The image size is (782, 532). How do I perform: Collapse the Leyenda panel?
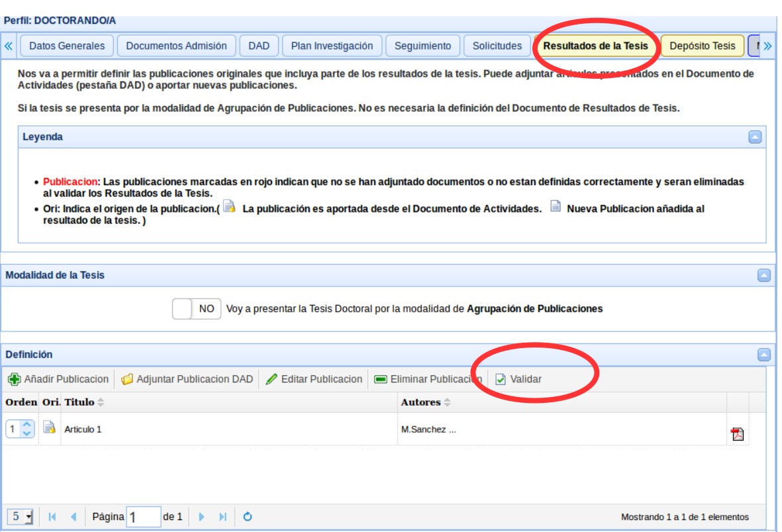pos(754,137)
